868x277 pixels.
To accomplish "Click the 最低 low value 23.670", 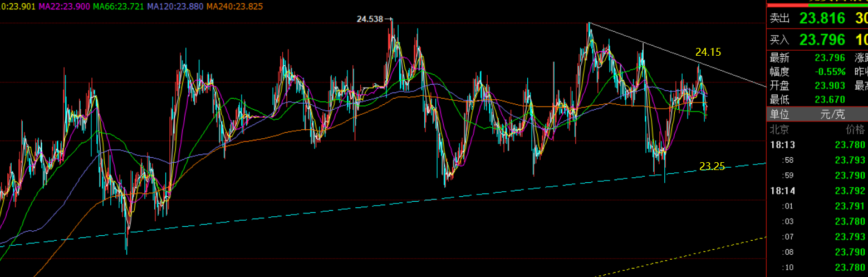I will 830,100.
